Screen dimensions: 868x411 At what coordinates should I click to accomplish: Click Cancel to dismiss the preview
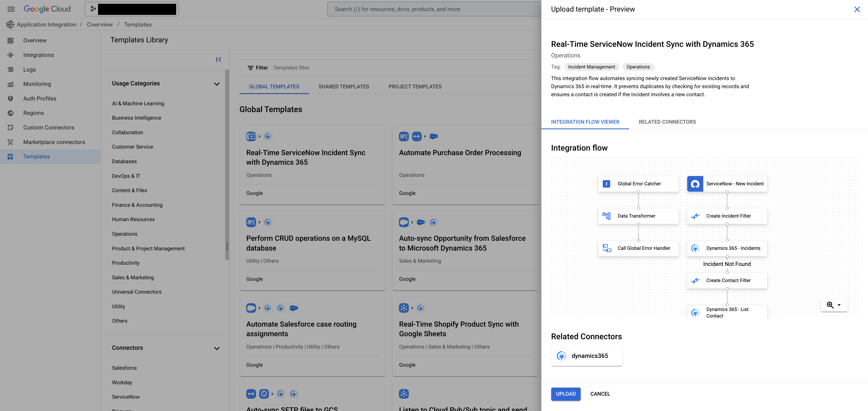600,394
